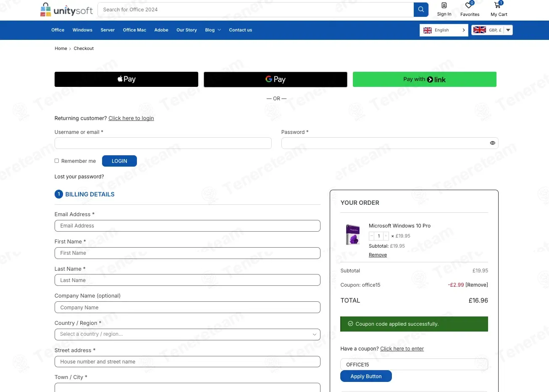
Task: Click the LOGIN button
Action: point(119,161)
